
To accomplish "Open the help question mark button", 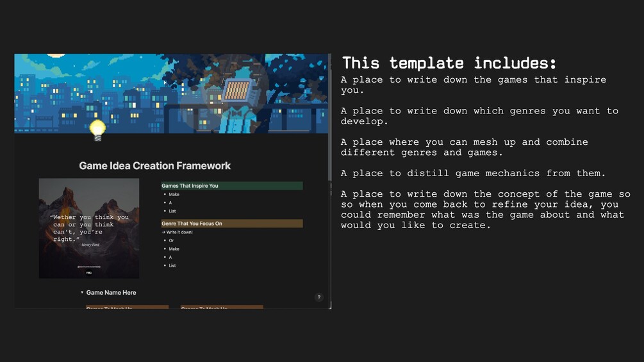I will tap(318, 297).
